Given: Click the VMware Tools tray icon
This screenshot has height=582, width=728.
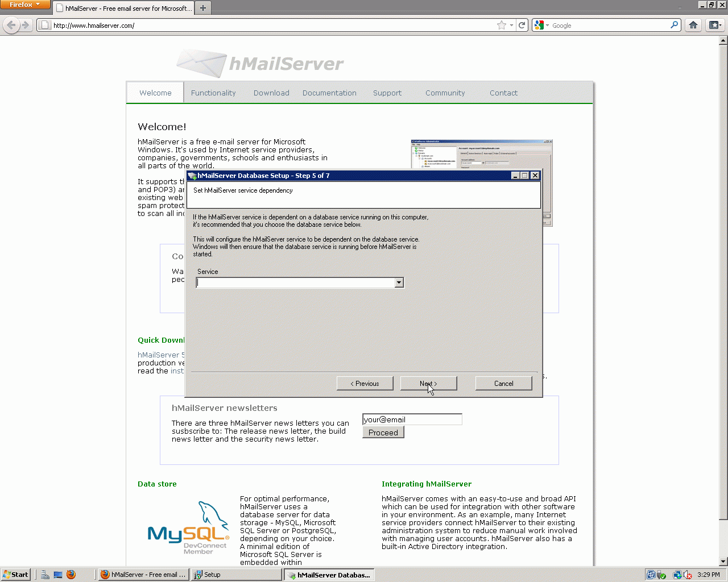Looking at the screenshot, I should [x=651, y=575].
